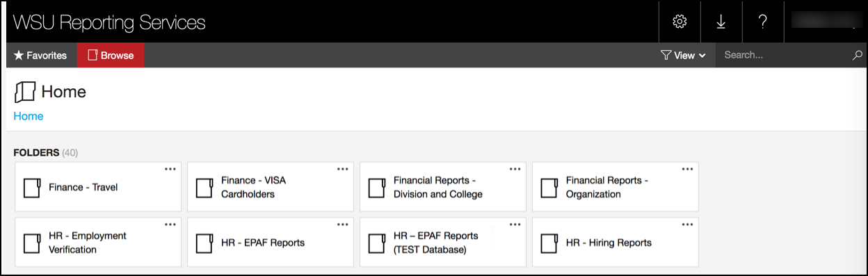This screenshot has height=276, width=868.
Task: Open the help question mark icon
Action: click(x=763, y=22)
